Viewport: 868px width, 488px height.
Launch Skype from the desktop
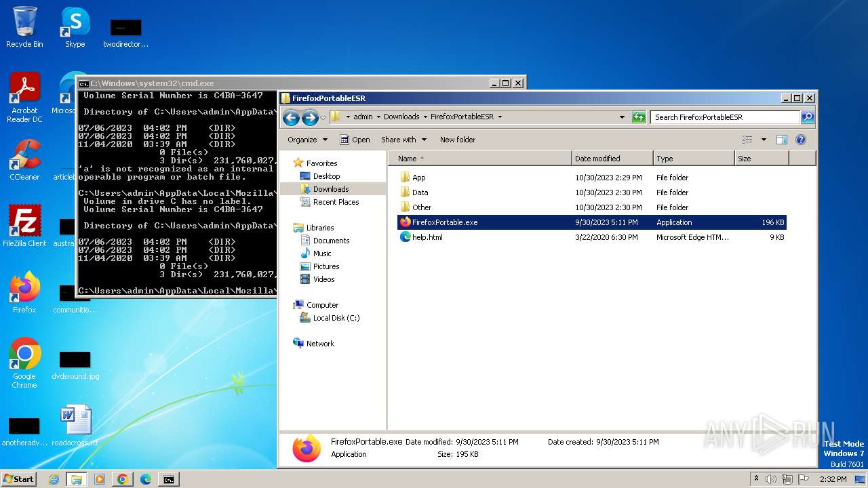[75, 27]
